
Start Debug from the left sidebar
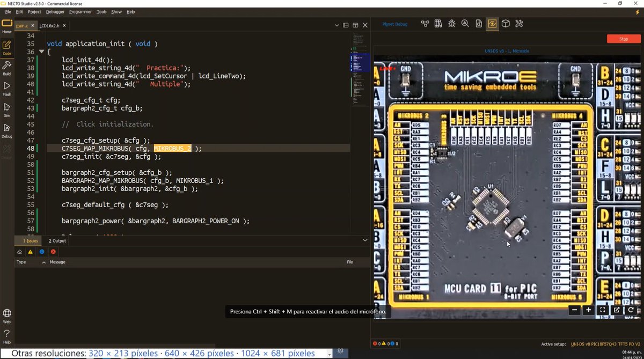coord(6,131)
